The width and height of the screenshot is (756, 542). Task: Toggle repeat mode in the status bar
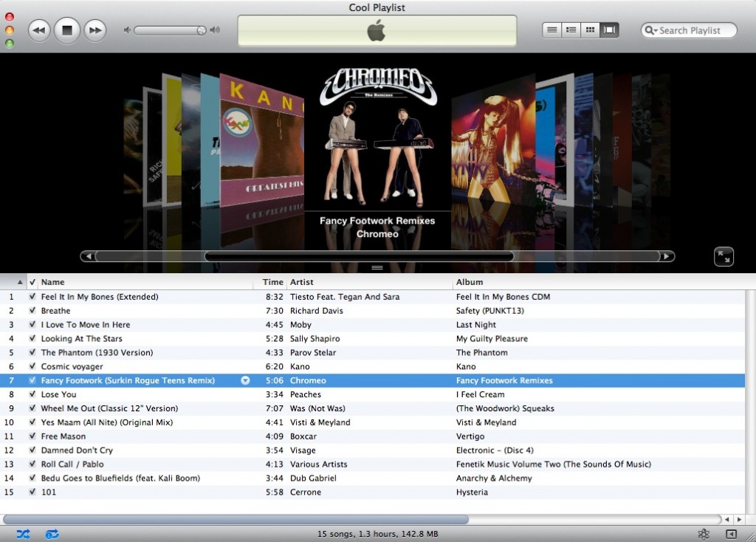52,533
